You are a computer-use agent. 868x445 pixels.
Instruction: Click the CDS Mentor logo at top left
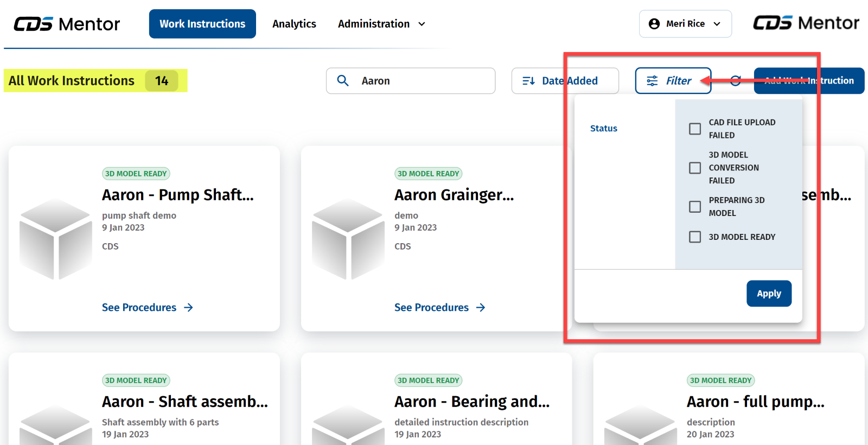coord(67,24)
